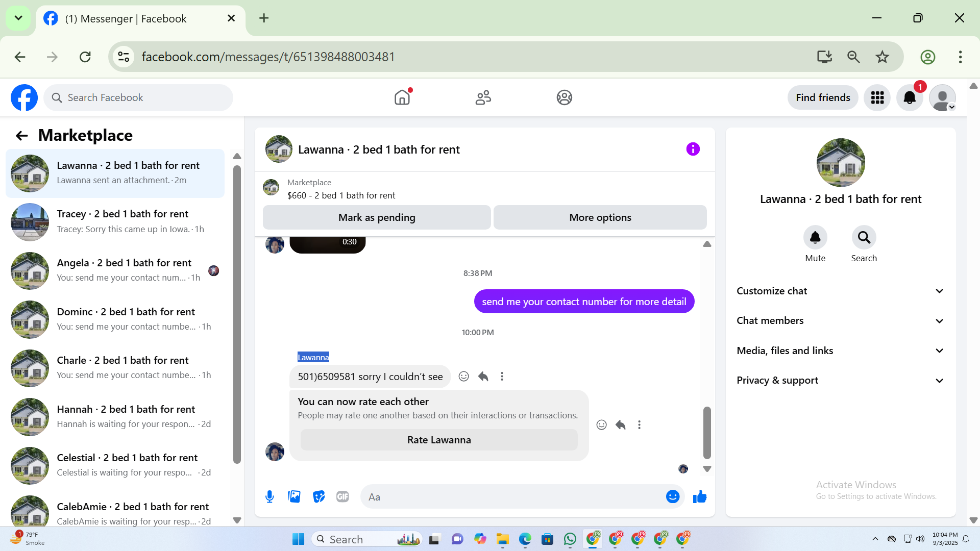Play the 0:30 video attachment
The height and width of the screenshot is (551, 980).
327,244
